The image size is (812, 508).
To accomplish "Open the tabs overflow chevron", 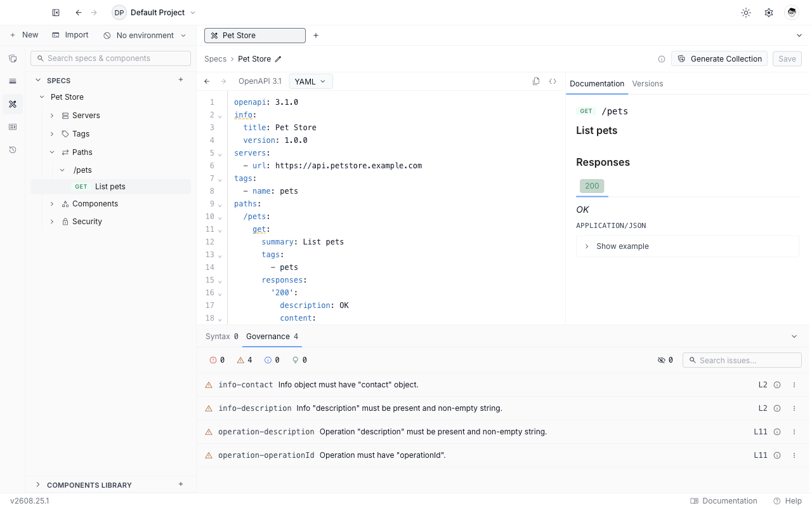I will (799, 36).
